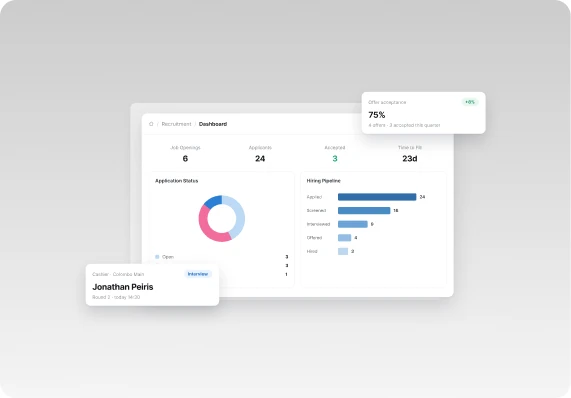571x398 pixels.
Task: Click the name Jonathan Peiris
Action: 123,287
